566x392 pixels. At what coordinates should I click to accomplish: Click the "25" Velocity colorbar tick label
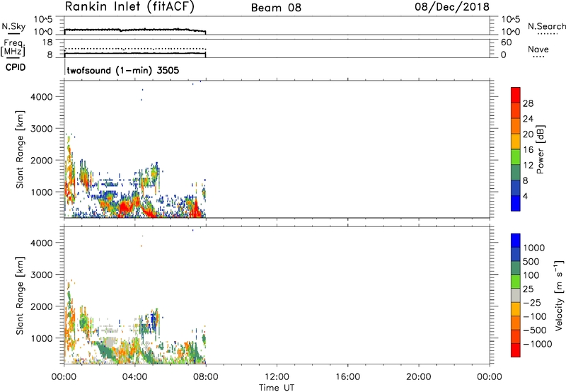[x=528, y=289]
